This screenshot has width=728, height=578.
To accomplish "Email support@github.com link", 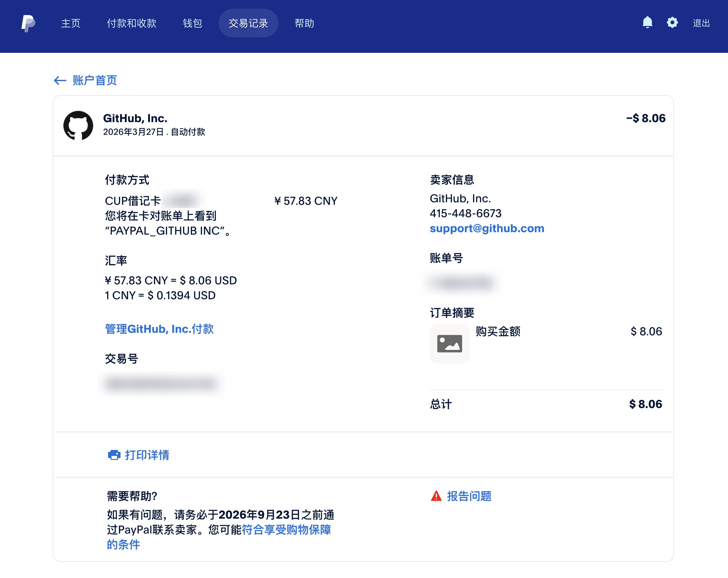I will (487, 228).
